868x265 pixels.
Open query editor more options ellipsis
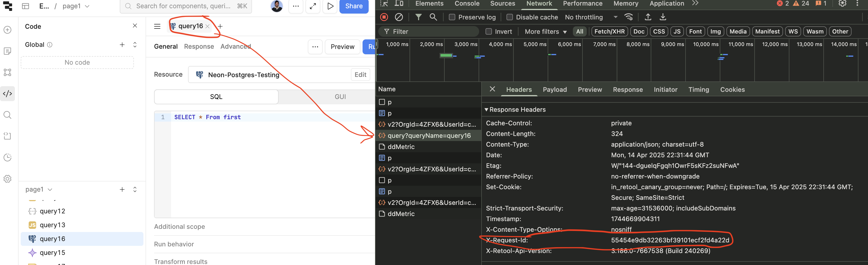click(x=315, y=47)
